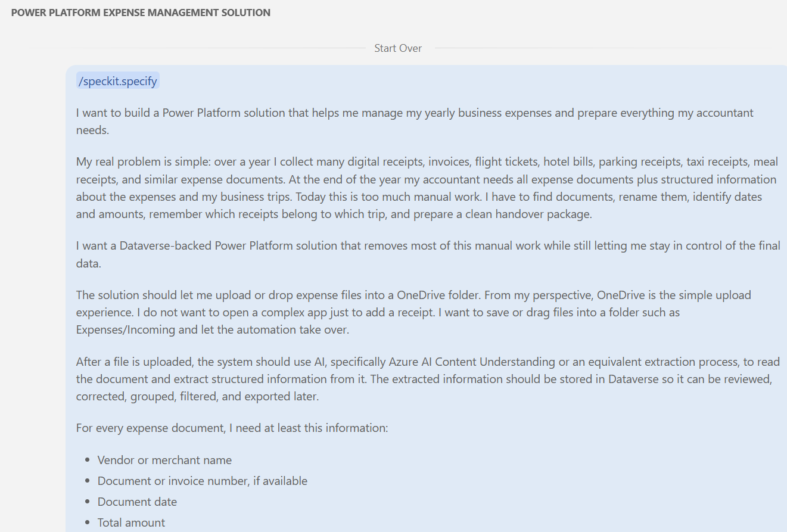Click the Start Over divider link

[398, 48]
